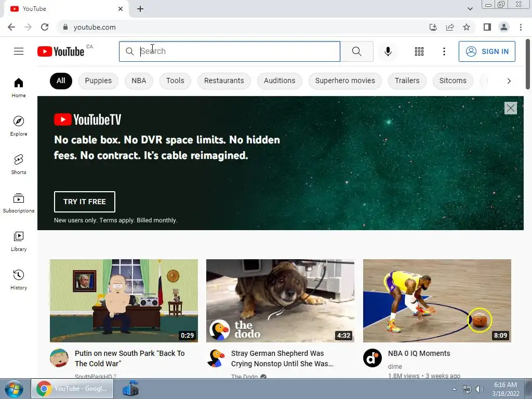Select the Tools filter chip

(175, 81)
